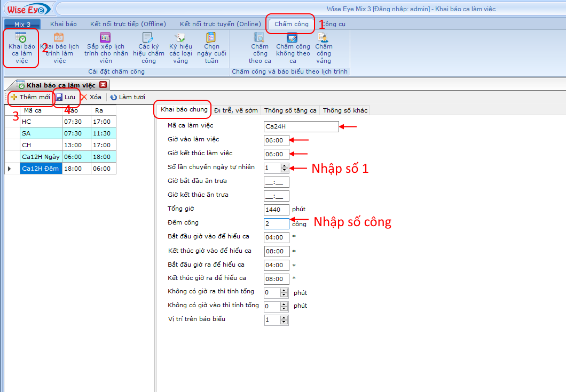Open the Kết nối trực tuyến (Online) menu
Screen dimensions: 566x392
click(x=220, y=24)
